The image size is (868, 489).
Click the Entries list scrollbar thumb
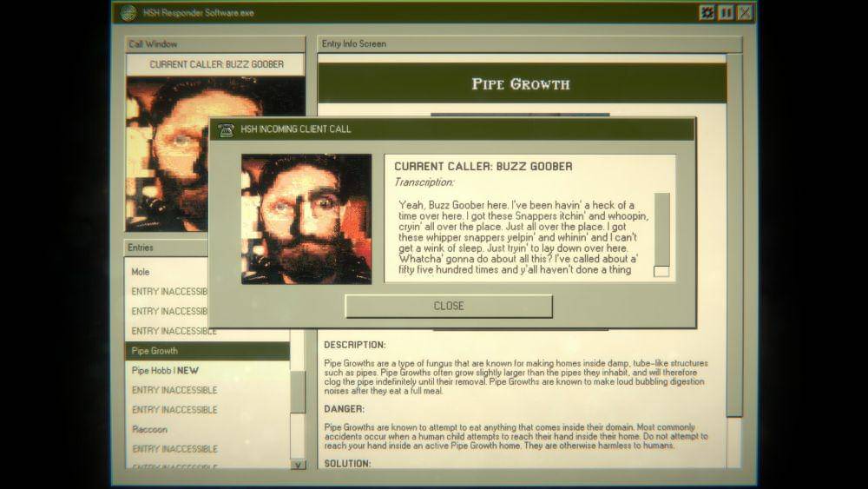pyautogui.click(x=298, y=392)
